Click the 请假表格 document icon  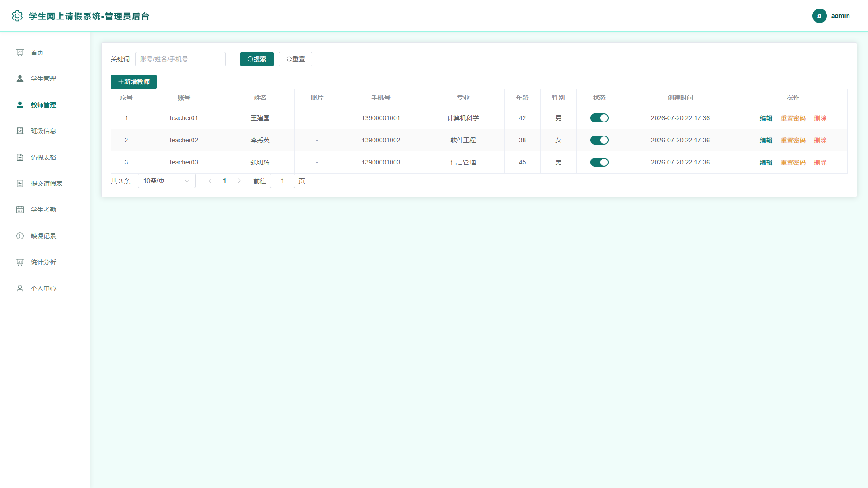tap(20, 157)
